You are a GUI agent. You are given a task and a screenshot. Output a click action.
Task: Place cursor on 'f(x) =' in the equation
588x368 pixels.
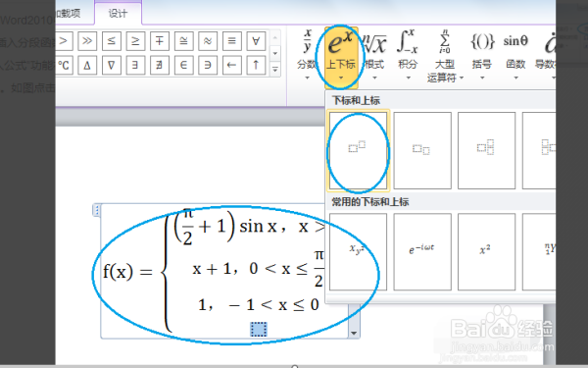(127, 271)
